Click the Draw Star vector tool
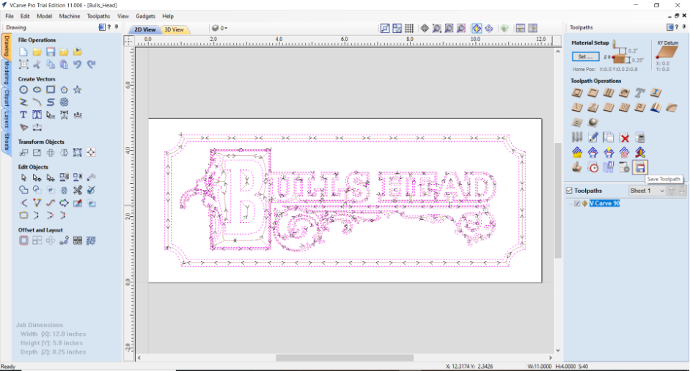 coord(77,90)
